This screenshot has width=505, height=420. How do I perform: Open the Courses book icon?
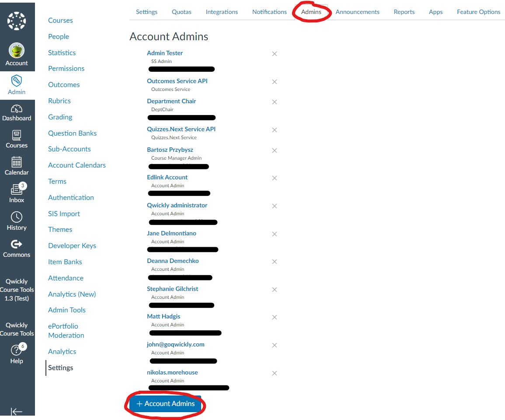(x=17, y=136)
